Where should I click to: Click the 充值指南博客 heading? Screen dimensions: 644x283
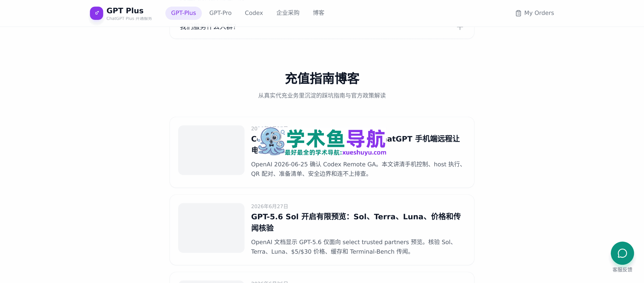[322, 79]
